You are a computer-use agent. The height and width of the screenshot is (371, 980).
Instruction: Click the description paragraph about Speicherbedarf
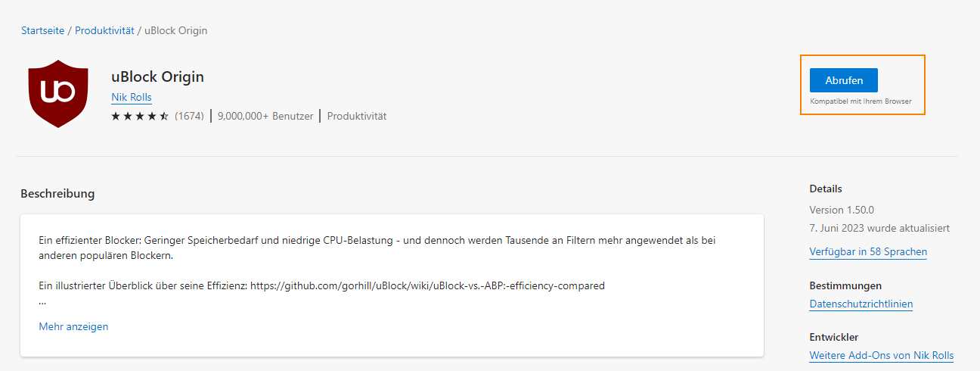[377, 248]
